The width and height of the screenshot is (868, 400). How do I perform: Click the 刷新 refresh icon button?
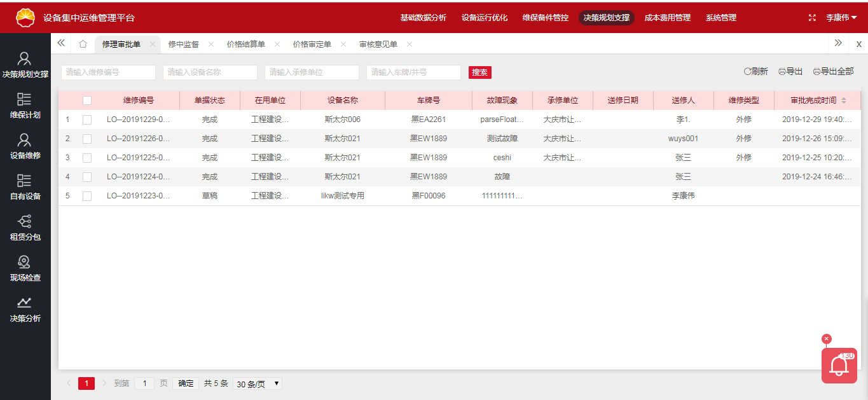click(x=755, y=72)
